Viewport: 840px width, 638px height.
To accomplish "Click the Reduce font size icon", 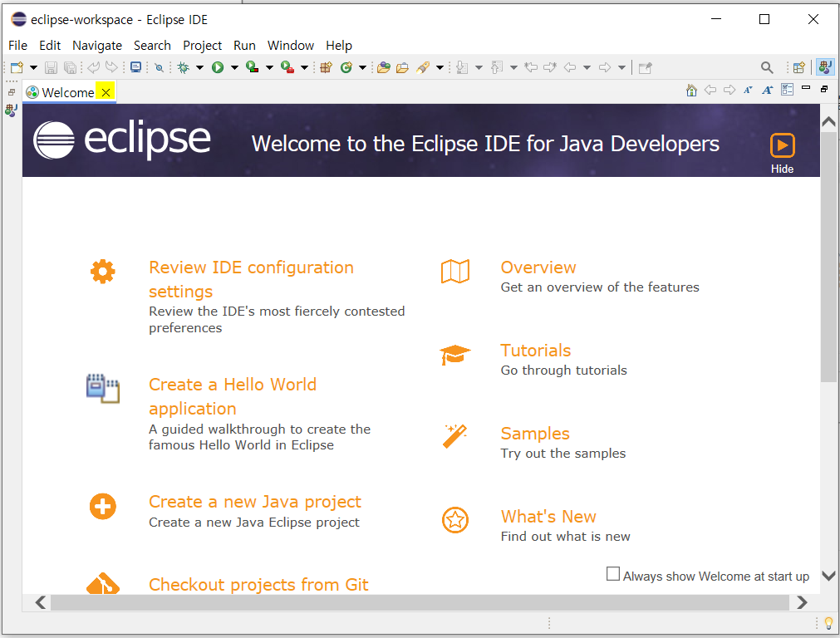I will (748, 90).
